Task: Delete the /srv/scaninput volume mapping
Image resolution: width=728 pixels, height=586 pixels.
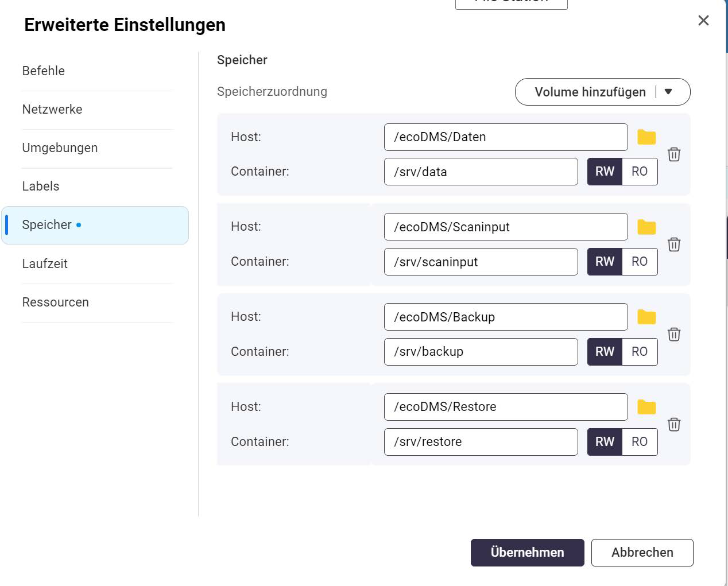Action: pos(674,245)
